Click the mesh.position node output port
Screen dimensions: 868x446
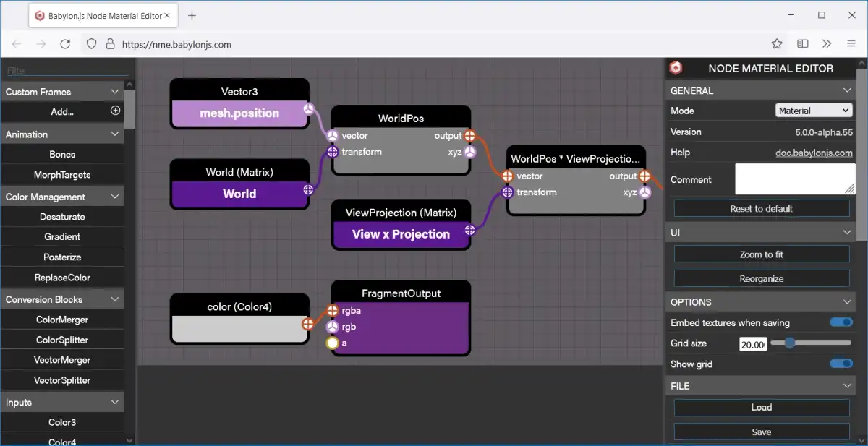pos(308,109)
